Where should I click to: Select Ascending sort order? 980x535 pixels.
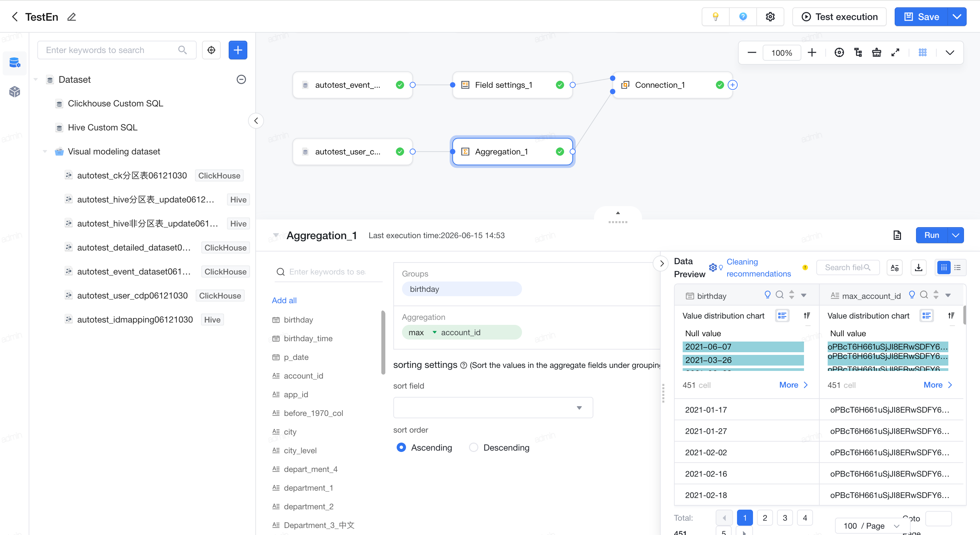[424, 447]
